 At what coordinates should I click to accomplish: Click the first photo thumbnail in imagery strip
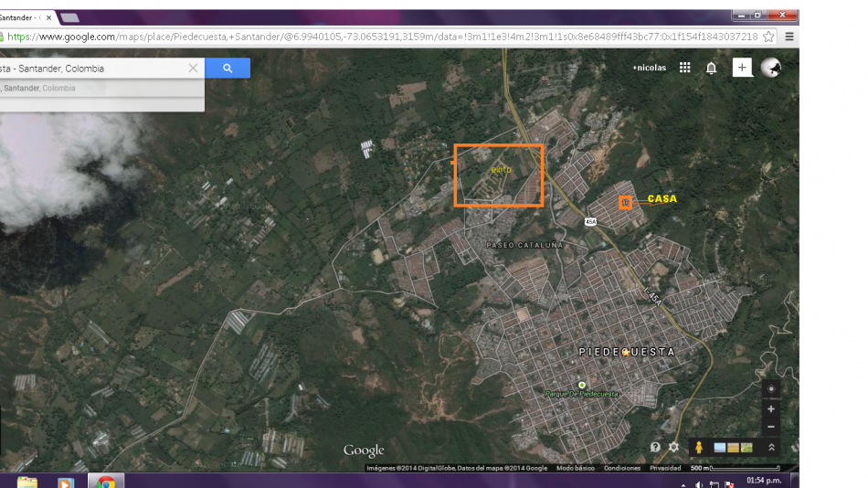(720, 447)
